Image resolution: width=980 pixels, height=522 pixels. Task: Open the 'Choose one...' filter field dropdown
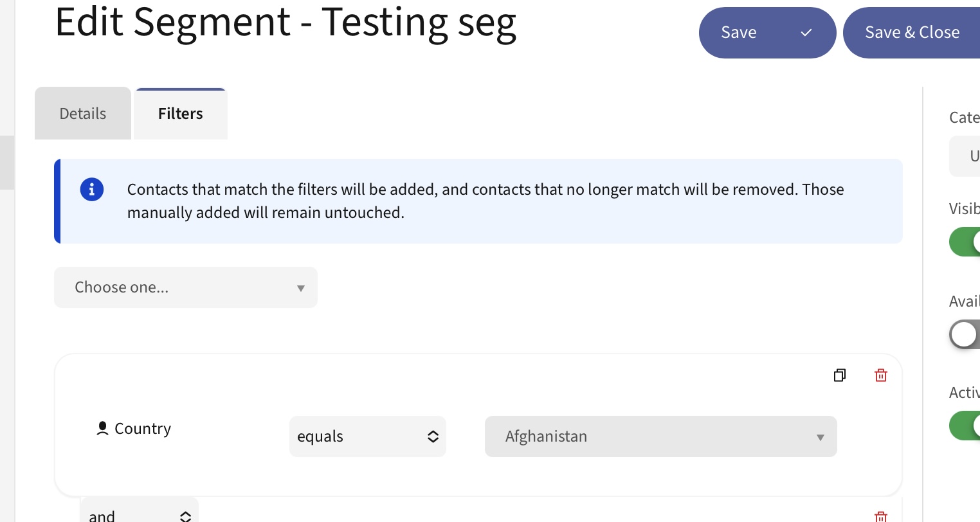point(186,287)
